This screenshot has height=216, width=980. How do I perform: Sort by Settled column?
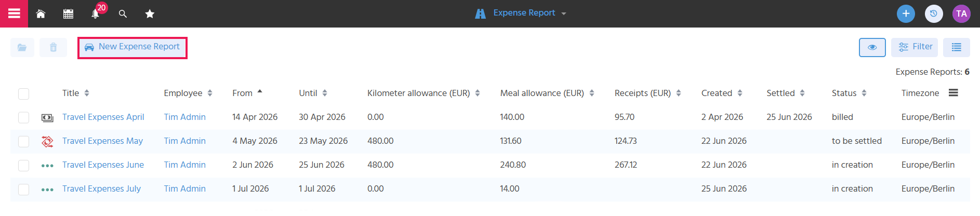(x=786, y=93)
